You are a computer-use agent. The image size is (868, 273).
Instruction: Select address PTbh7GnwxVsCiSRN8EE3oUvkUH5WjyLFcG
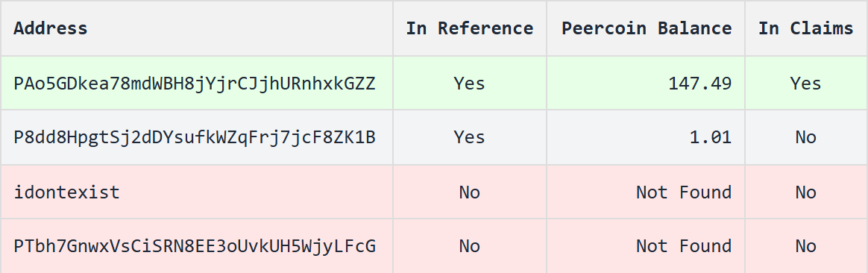[x=195, y=246]
